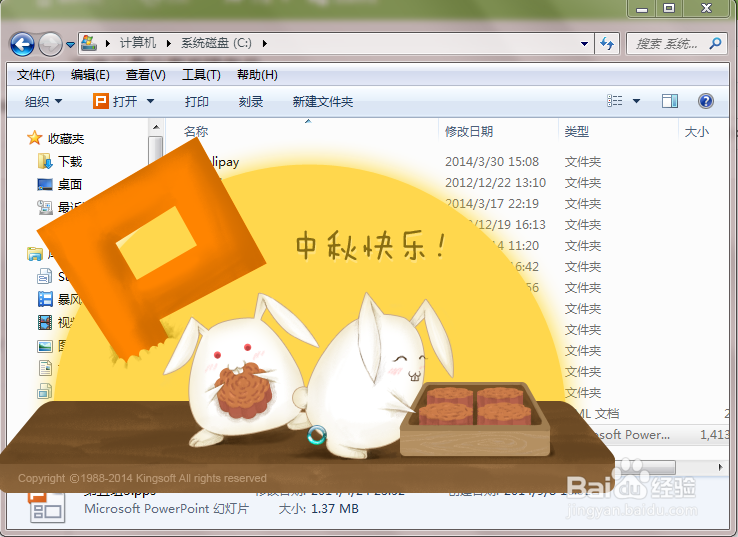
Task: Sort by the 类型 column header
Action: (x=577, y=131)
